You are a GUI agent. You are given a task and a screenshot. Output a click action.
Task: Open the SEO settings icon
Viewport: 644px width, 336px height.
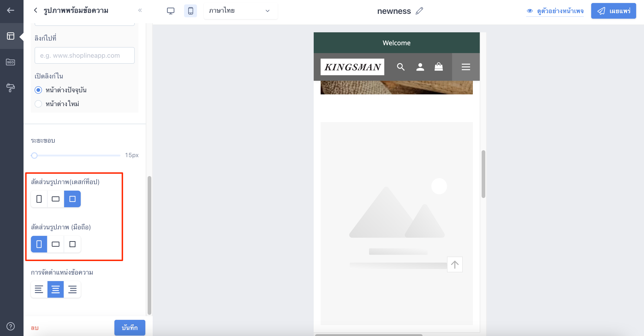[x=11, y=62]
